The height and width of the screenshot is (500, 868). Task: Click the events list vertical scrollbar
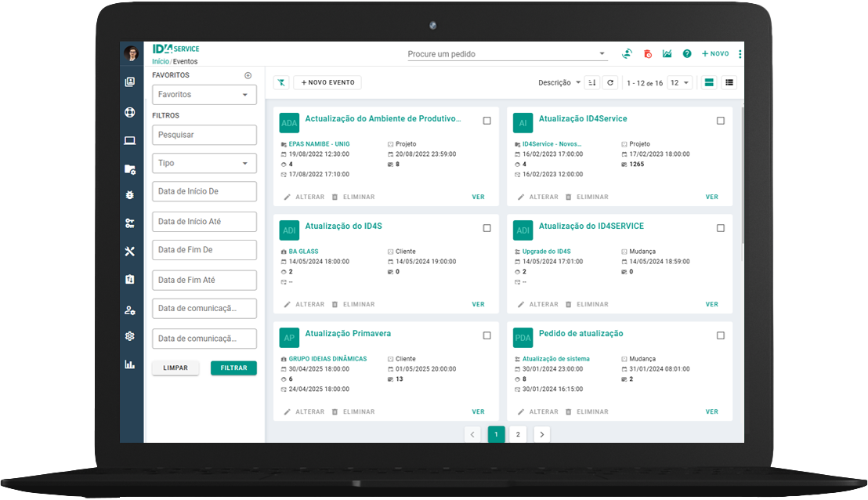[x=742, y=177]
